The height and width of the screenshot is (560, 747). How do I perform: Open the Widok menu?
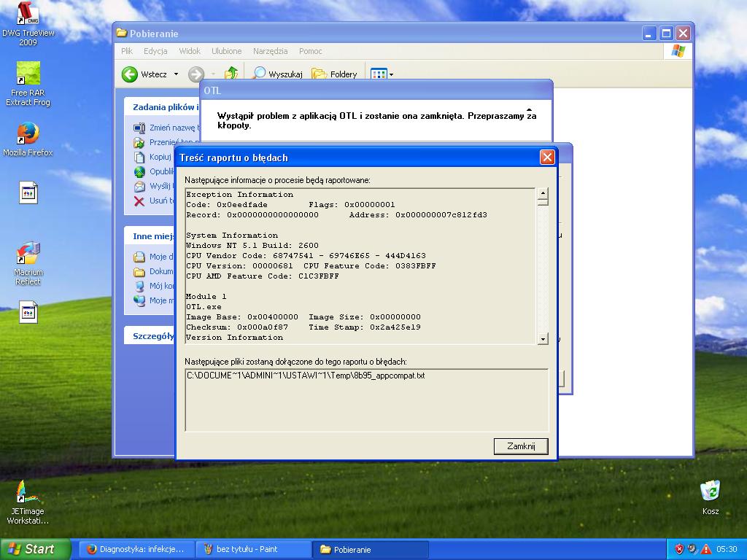tap(190, 51)
